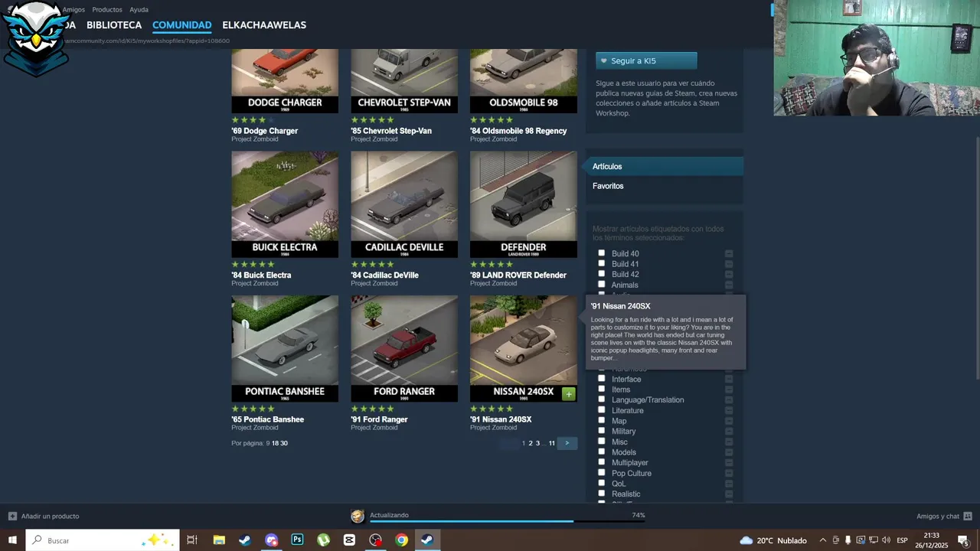Open File Explorer from taskbar
Image resolution: width=980 pixels, height=551 pixels.
(x=219, y=540)
